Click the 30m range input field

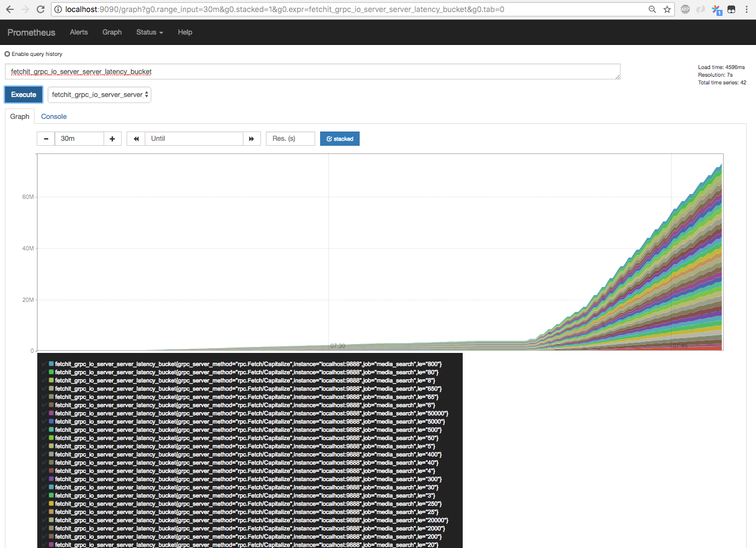click(79, 139)
